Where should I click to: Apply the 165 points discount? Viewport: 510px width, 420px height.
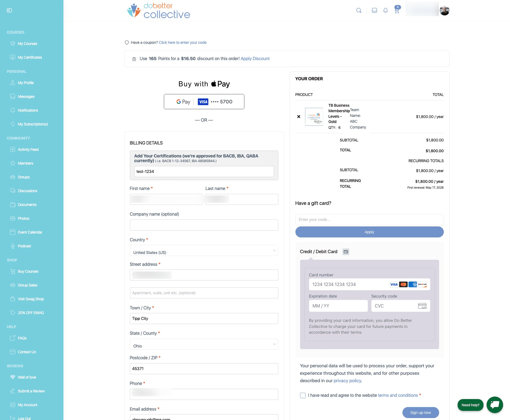pos(255,58)
